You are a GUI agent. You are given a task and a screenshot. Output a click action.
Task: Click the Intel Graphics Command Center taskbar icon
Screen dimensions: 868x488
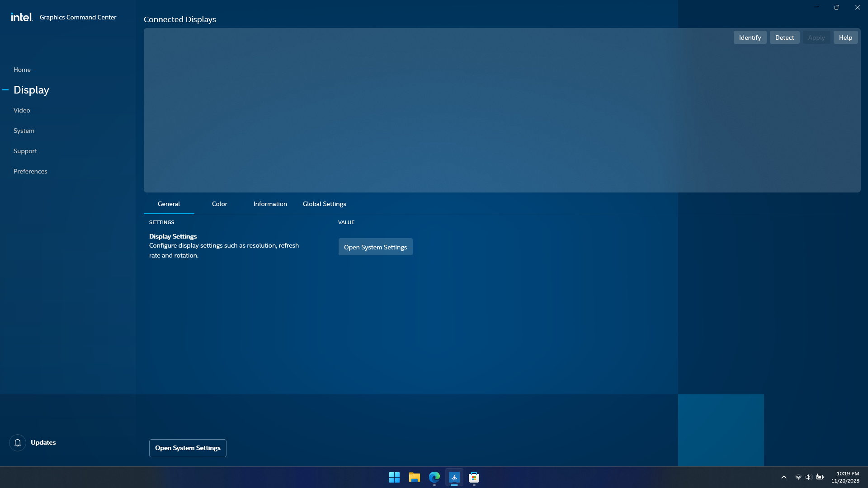(x=454, y=477)
